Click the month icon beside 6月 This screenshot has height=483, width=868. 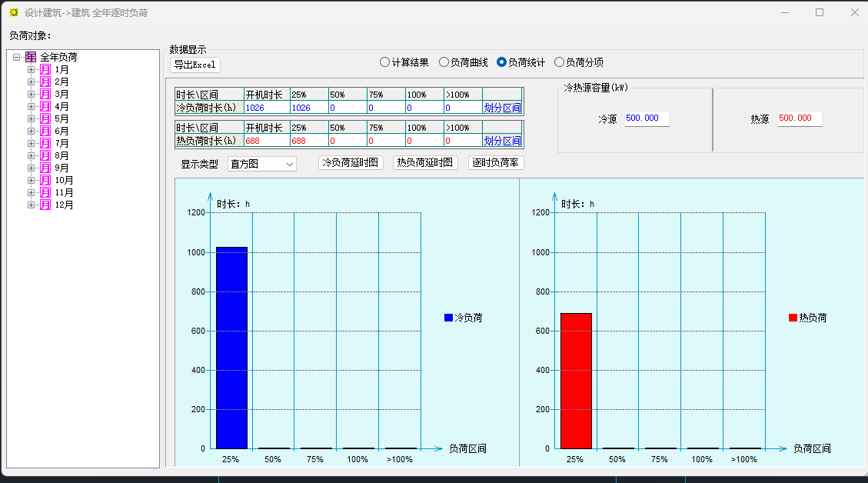coord(45,131)
